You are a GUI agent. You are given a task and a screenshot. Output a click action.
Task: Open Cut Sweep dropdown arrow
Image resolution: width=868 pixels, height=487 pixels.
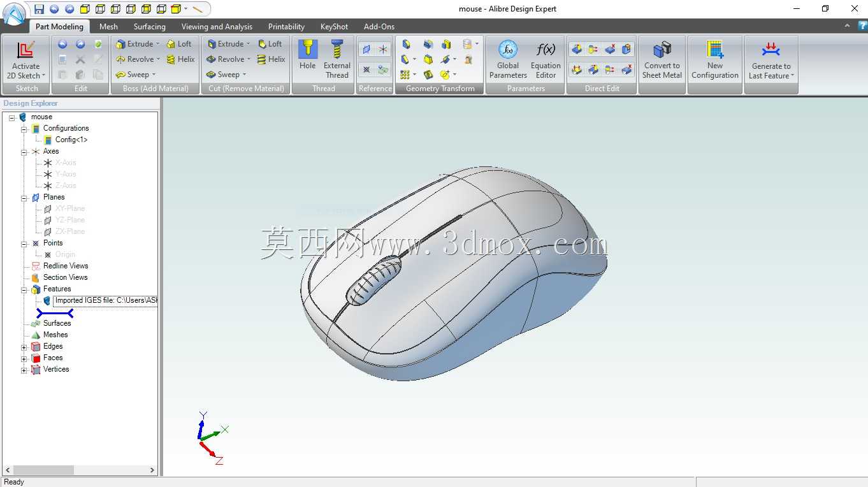pyautogui.click(x=244, y=75)
